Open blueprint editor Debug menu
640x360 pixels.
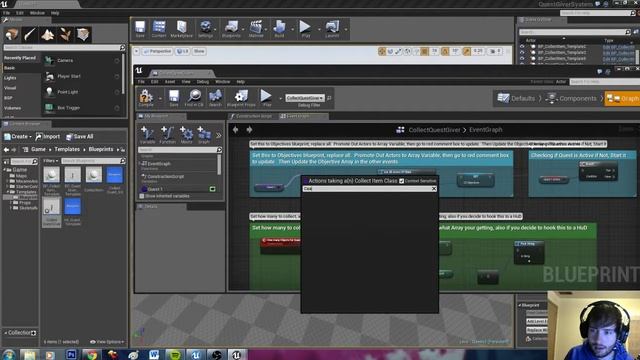click(202, 82)
